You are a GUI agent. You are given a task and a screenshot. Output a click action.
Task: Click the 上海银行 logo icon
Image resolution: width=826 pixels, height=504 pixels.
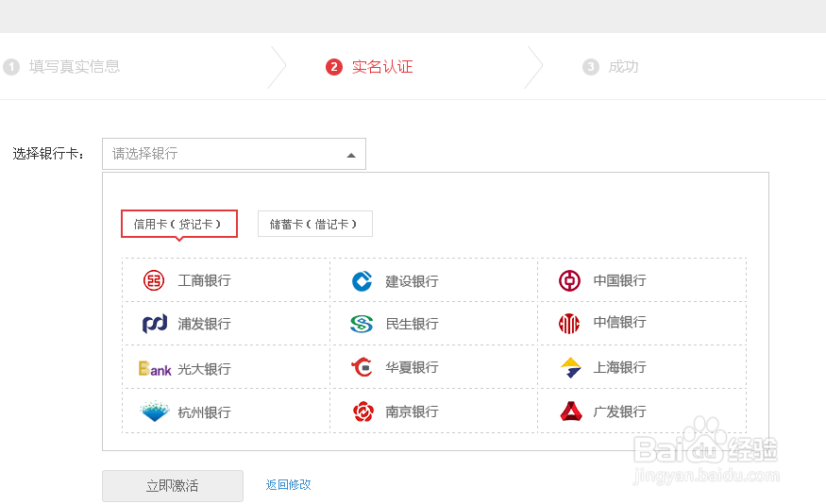pos(570,367)
